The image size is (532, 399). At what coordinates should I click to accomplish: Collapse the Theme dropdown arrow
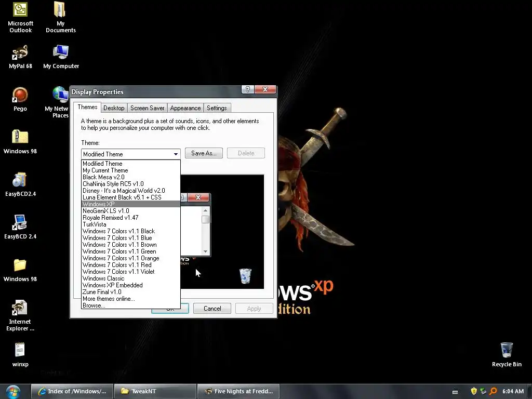176,154
